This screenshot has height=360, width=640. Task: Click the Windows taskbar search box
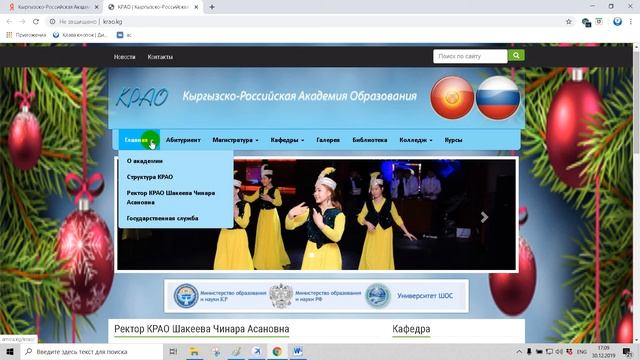92,351
